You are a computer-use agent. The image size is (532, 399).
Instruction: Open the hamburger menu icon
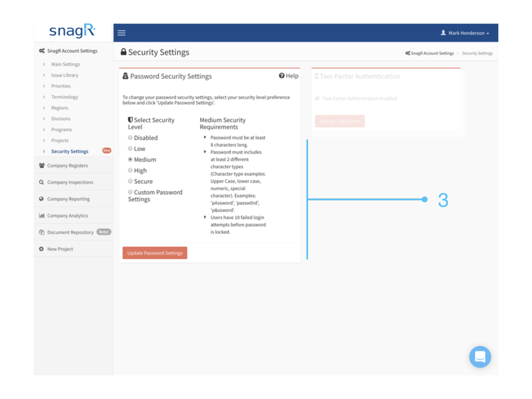[x=122, y=33]
